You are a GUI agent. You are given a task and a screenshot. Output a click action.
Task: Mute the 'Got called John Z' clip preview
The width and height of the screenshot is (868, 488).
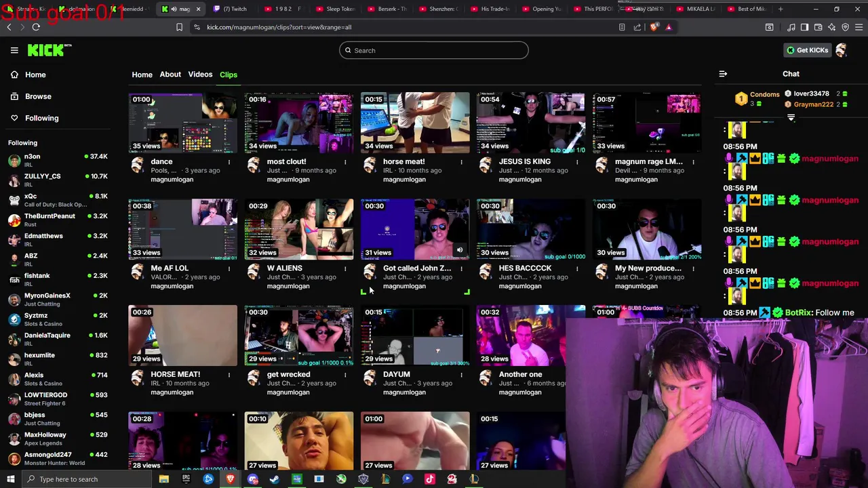460,250
